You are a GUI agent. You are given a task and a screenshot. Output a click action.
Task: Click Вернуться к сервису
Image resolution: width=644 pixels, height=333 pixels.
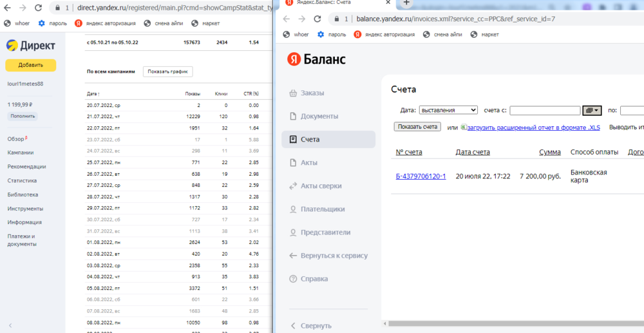coord(328,256)
